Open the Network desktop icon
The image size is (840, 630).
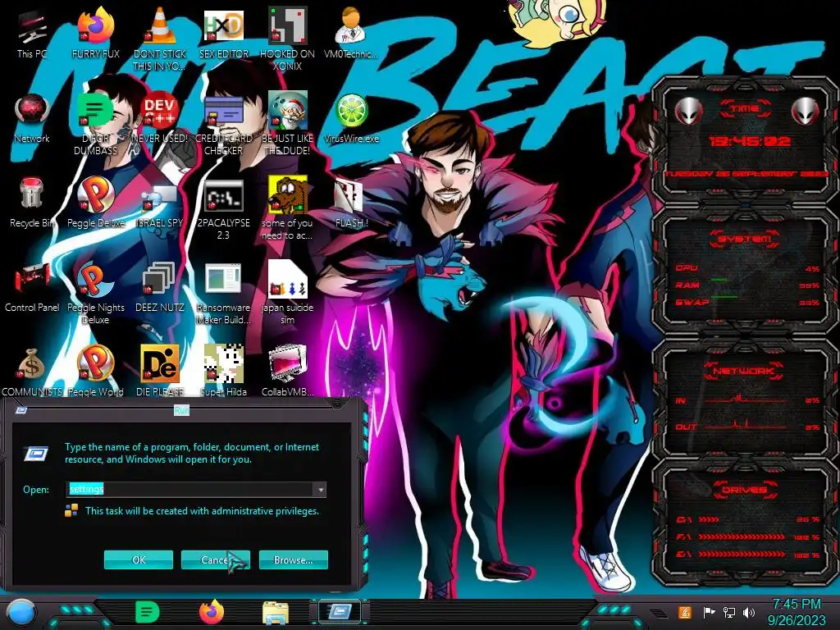tap(32, 118)
